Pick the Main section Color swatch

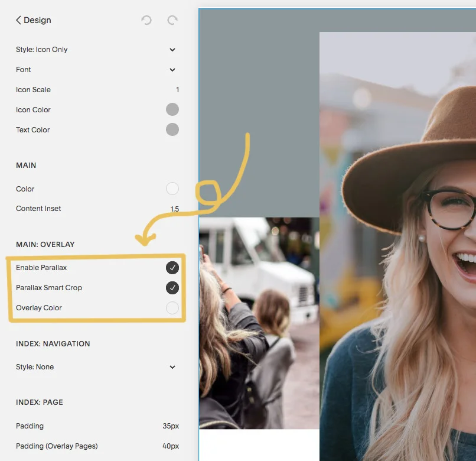172,189
